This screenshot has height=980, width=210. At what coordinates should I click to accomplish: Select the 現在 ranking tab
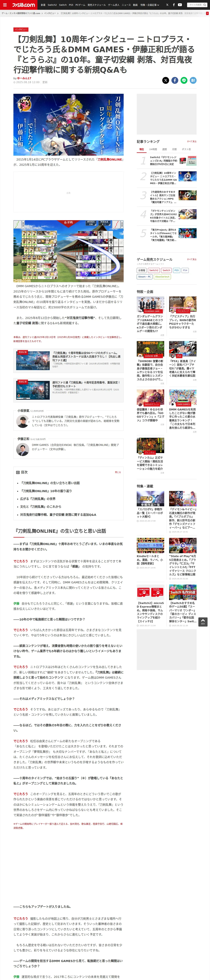click(141, 149)
